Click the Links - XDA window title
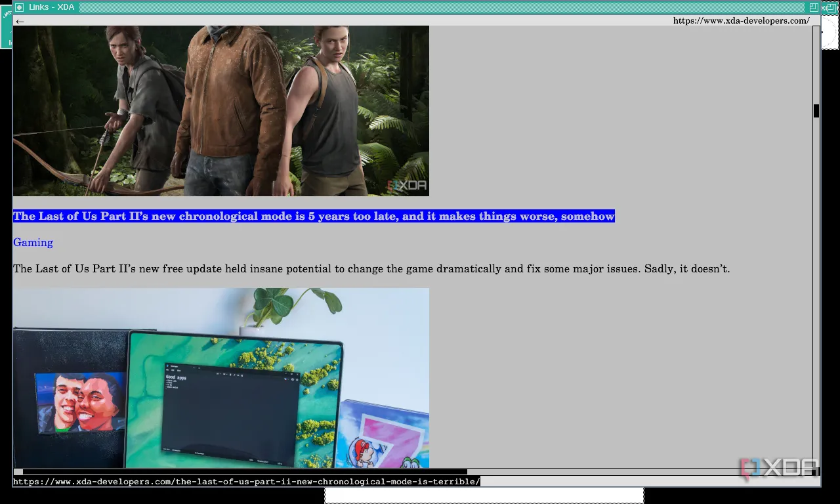This screenshot has width=840, height=504. 51,7
